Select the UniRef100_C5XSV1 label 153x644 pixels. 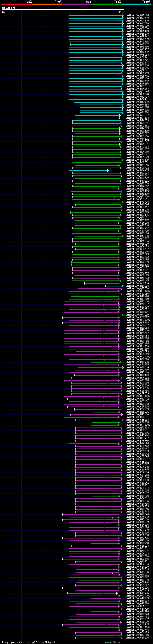click(137, 58)
